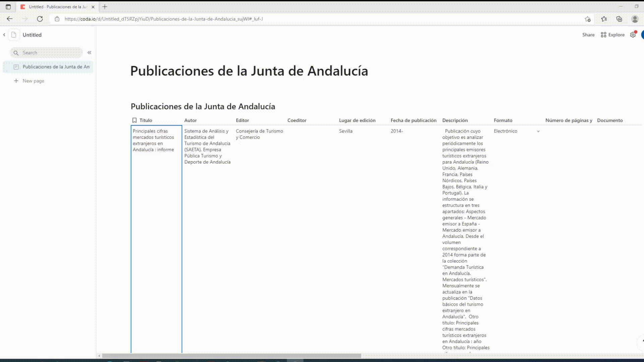This screenshot has height=362, width=644.
Task: Click the search magnifier in the sidebar
Action: pos(16,53)
